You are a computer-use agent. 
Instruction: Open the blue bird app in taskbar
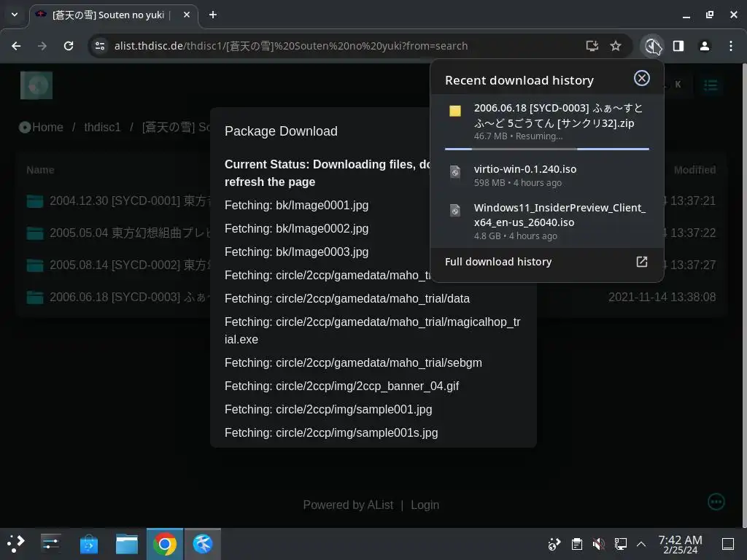pyautogui.click(x=203, y=544)
